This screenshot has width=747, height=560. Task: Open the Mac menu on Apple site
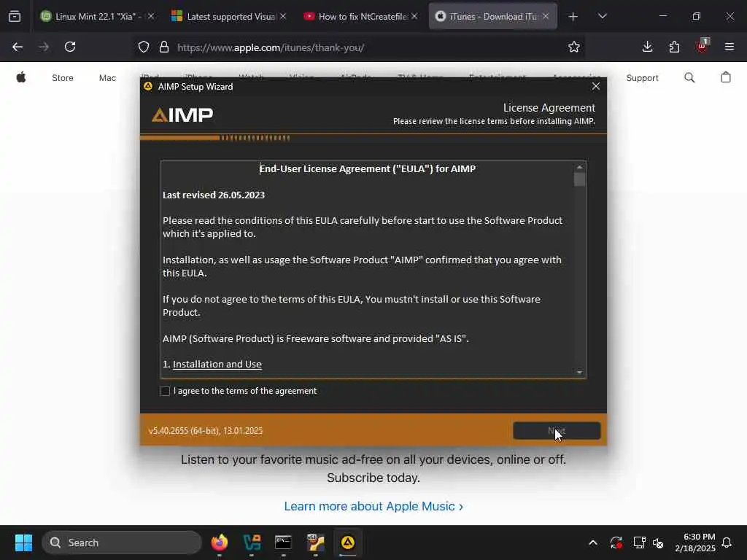[107, 78]
